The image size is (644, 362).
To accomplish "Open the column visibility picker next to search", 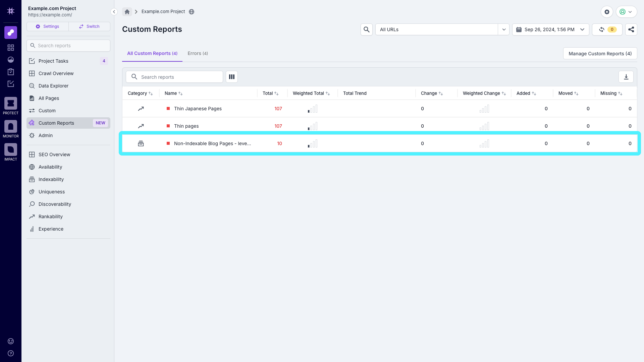I will coord(231,77).
